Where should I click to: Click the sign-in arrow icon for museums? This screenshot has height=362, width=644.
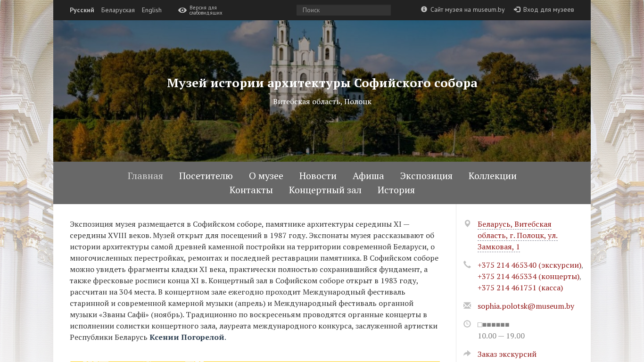(x=517, y=9)
